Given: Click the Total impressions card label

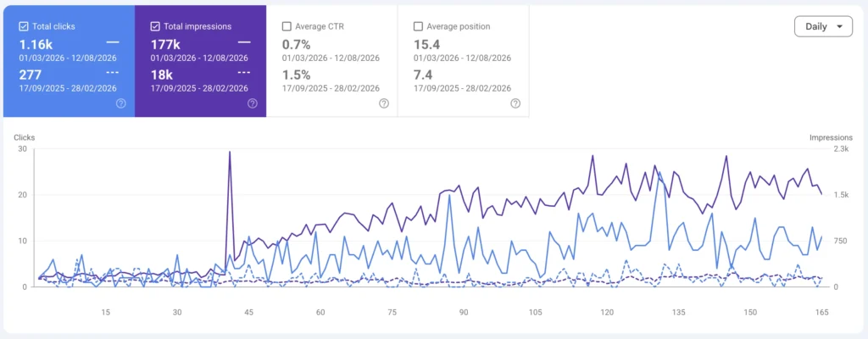Looking at the screenshot, I should (198, 26).
